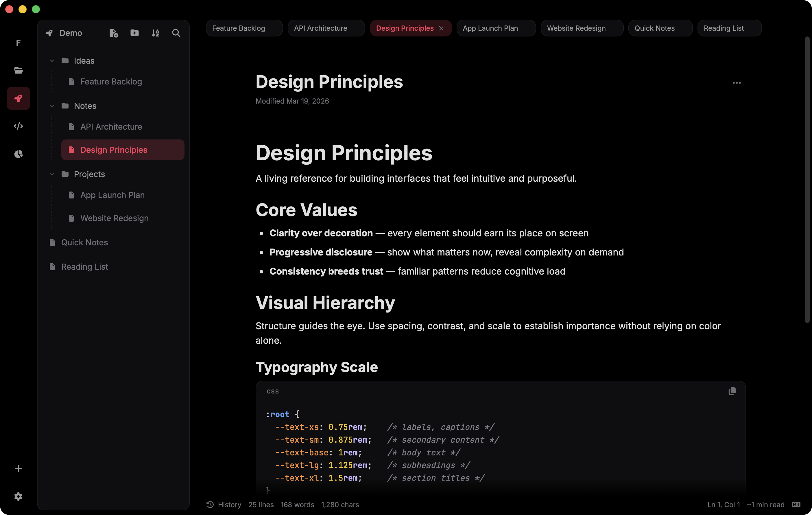
Task: Click the --text-base line in code
Action: point(368,453)
